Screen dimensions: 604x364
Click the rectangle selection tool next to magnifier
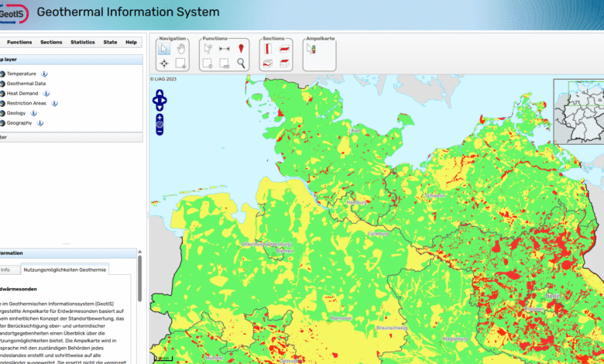point(225,64)
